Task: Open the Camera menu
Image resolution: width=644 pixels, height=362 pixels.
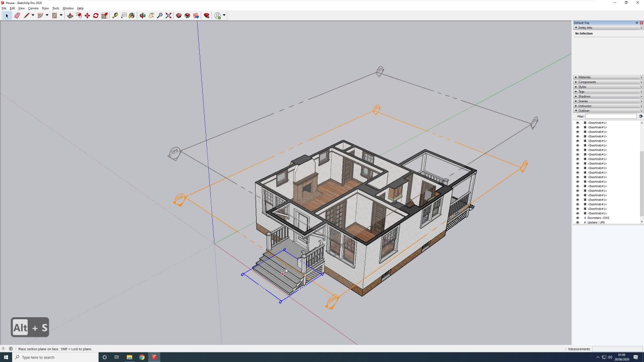Action: tap(33, 9)
